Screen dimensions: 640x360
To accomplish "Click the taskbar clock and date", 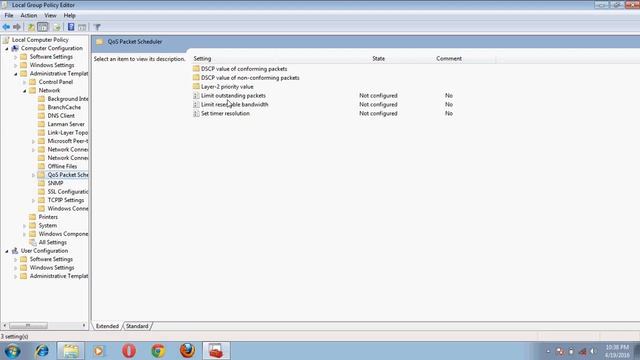I will 618,351.
